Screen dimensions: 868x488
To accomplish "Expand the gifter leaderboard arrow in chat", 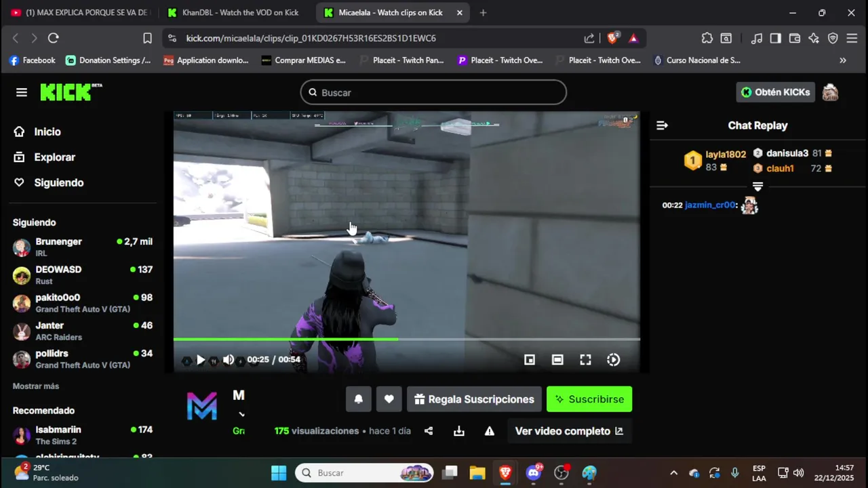I will [x=757, y=186].
